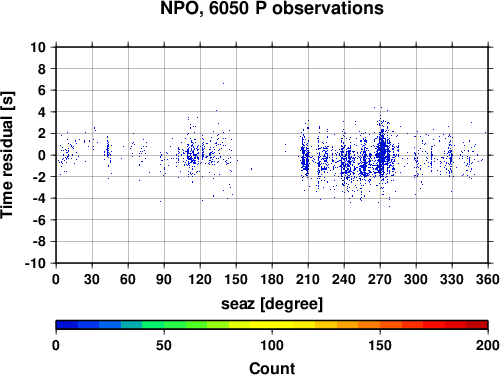Click the plot title "NPO, 6050 P observations"
This screenshot has width=500, height=375.
pos(272,8)
